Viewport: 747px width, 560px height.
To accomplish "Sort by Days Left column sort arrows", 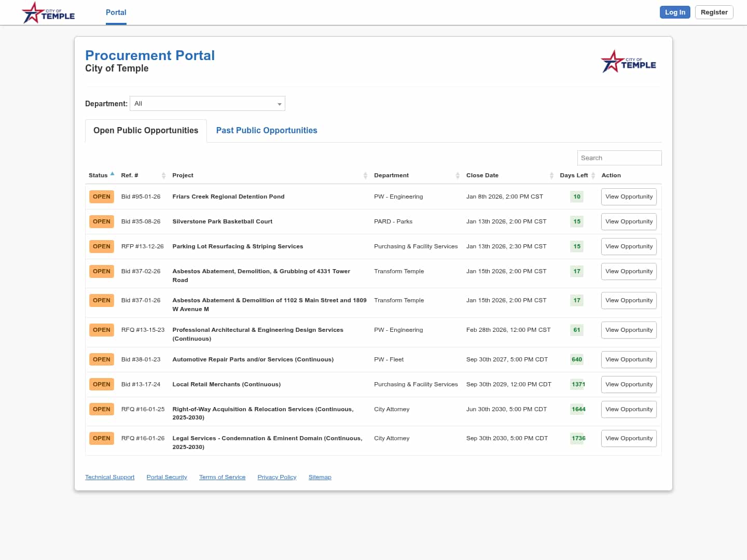I will coord(593,176).
